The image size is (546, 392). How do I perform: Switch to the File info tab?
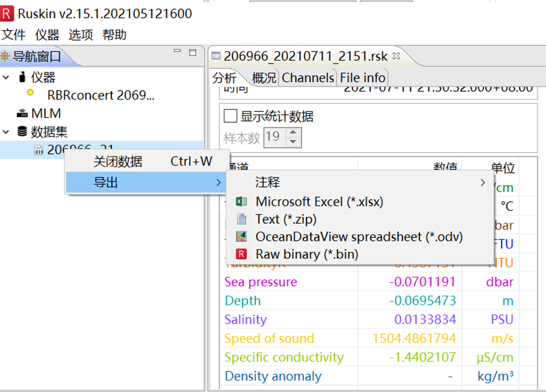(362, 78)
